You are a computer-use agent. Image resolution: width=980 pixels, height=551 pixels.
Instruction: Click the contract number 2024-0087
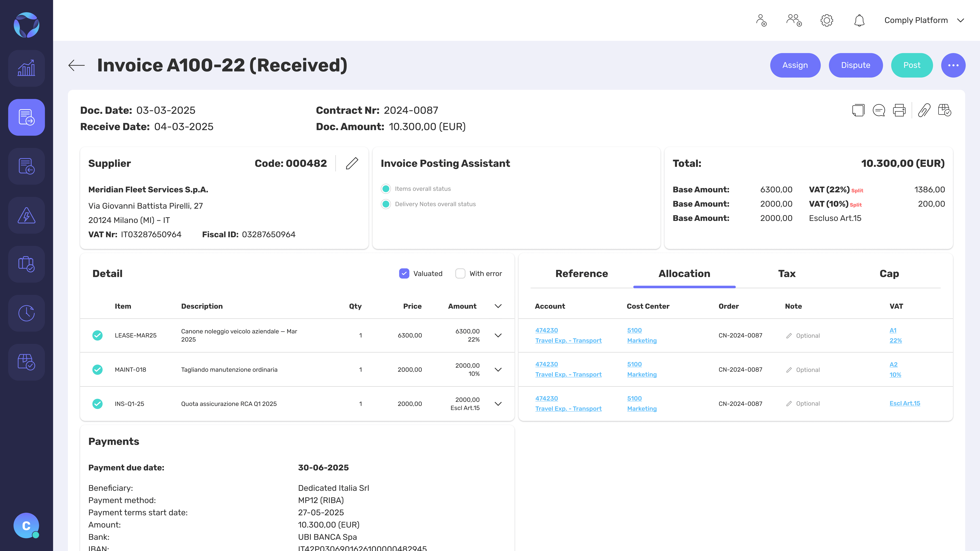[411, 110]
